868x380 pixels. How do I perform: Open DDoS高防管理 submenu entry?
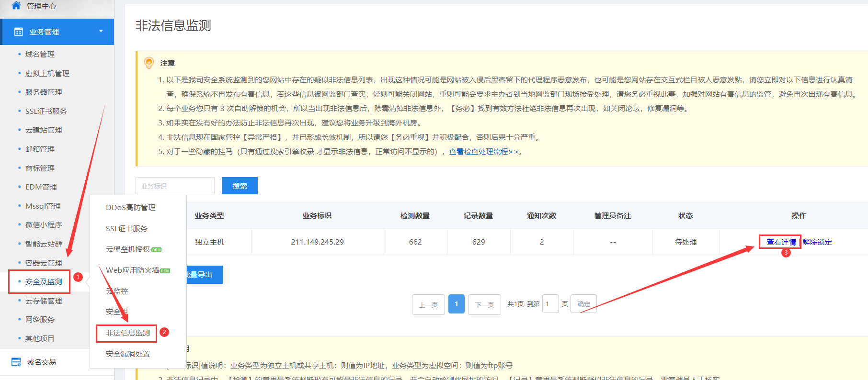pos(130,208)
